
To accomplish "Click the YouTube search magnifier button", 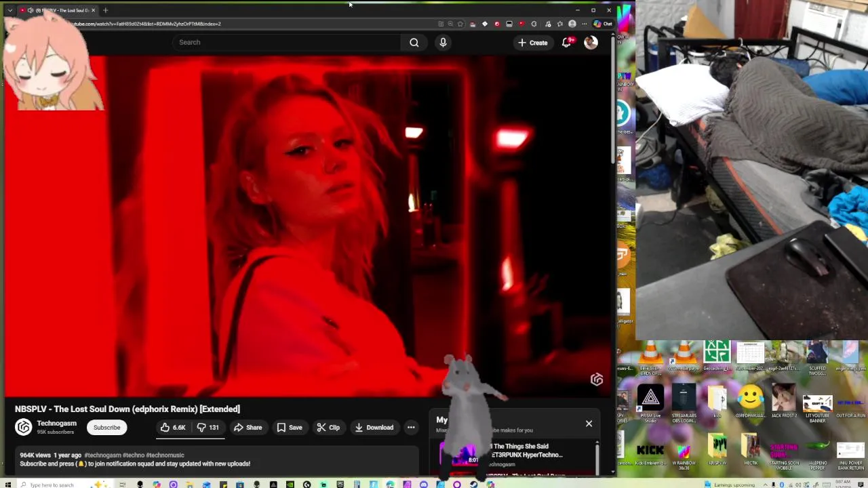I will click(414, 42).
